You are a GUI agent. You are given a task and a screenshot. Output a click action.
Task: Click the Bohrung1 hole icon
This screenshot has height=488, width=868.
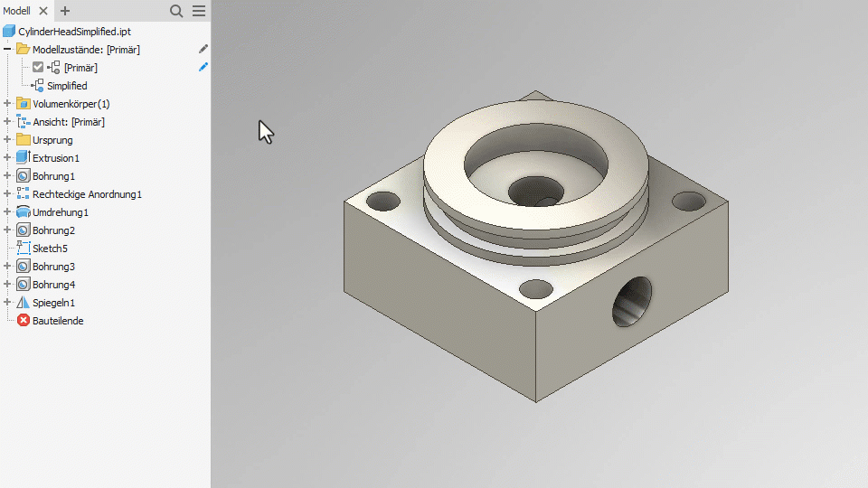tap(23, 176)
